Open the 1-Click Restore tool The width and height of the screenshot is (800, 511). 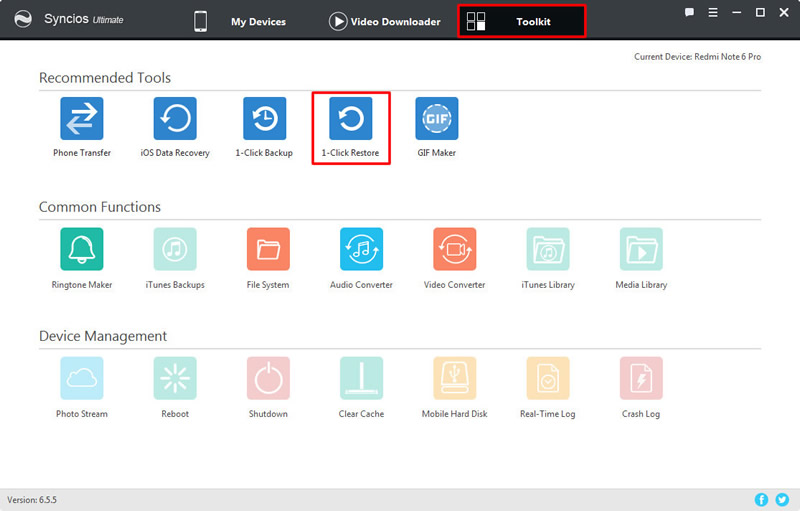(351, 118)
